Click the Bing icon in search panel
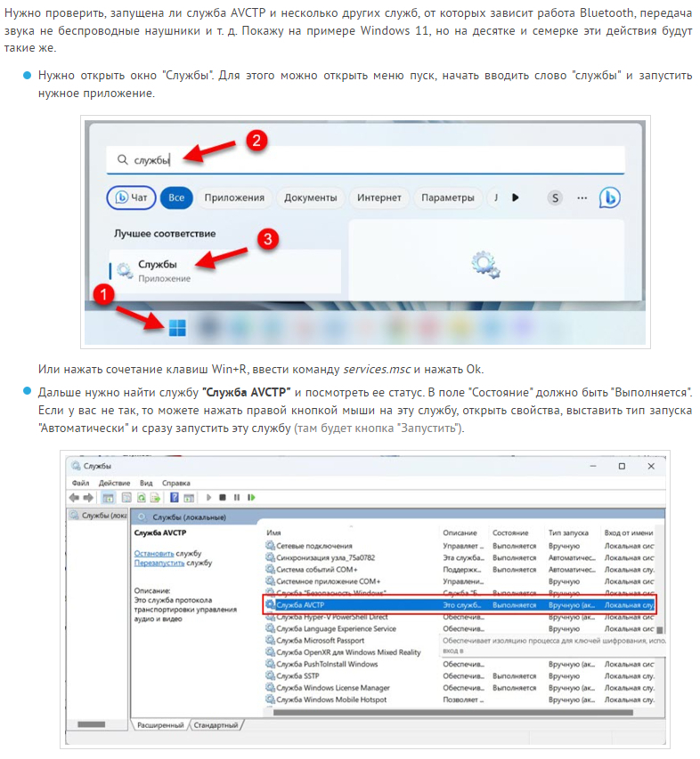The image size is (700, 759). [609, 198]
